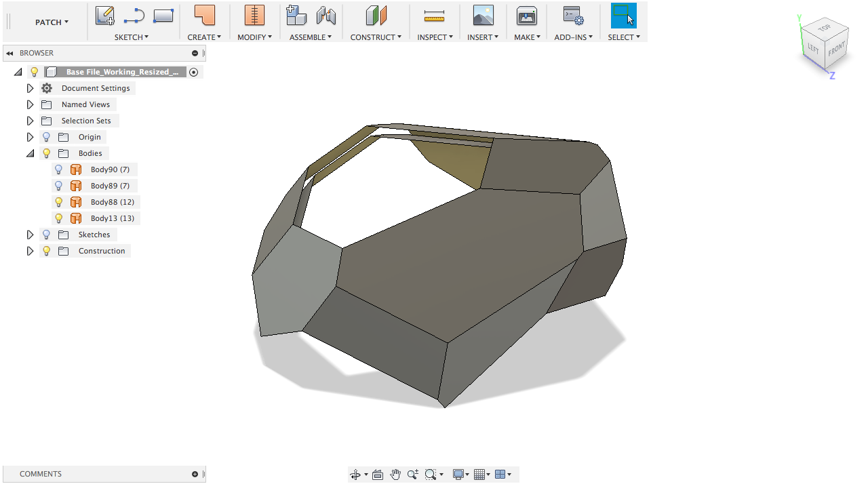The image size is (868, 484).
Task: Click the Make 3D print icon
Action: coord(527,16)
